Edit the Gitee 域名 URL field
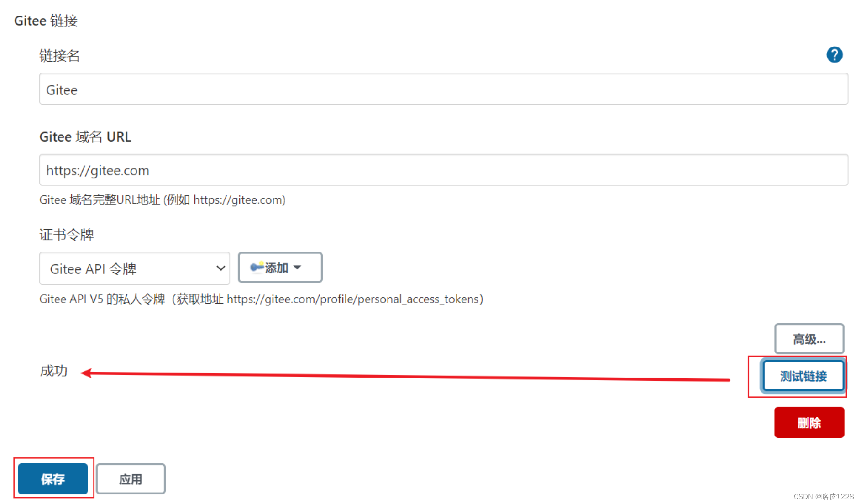This screenshot has height=504, width=861. [443, 170]
